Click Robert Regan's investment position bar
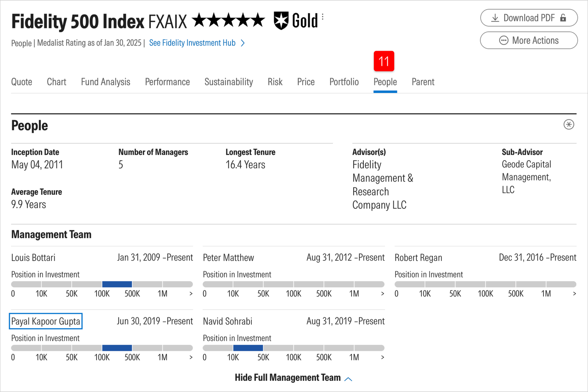 (x=485, y=284)
